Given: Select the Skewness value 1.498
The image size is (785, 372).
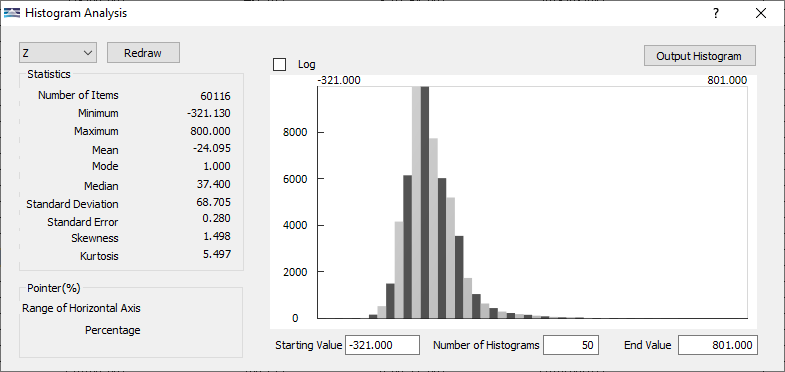Looking at the screenshot, I should (217, 236).
